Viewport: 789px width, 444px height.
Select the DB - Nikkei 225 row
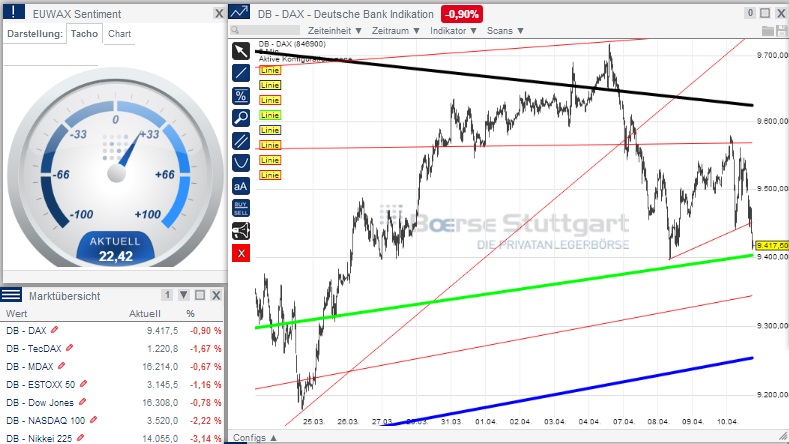(x=113, y=437)
